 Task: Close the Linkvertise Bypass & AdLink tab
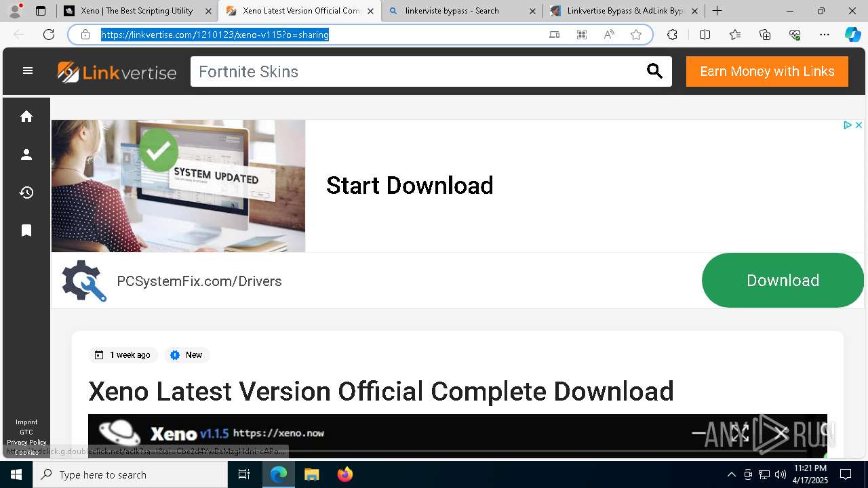[x=694, y=11]
